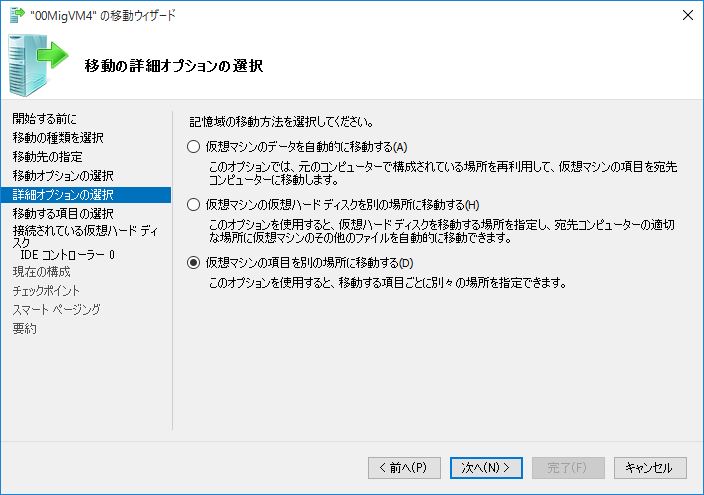The height and width of the screenshot is (495, 704).
Task: Click the greyed-out スマート ページング step
Action: pos(56,309)
